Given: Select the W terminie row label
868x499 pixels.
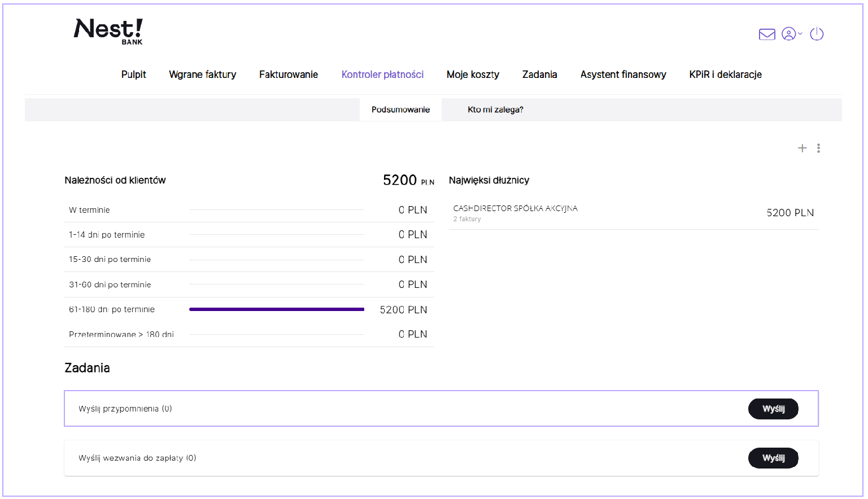Looking at the screenshot, I should click(x=89, y=210).
